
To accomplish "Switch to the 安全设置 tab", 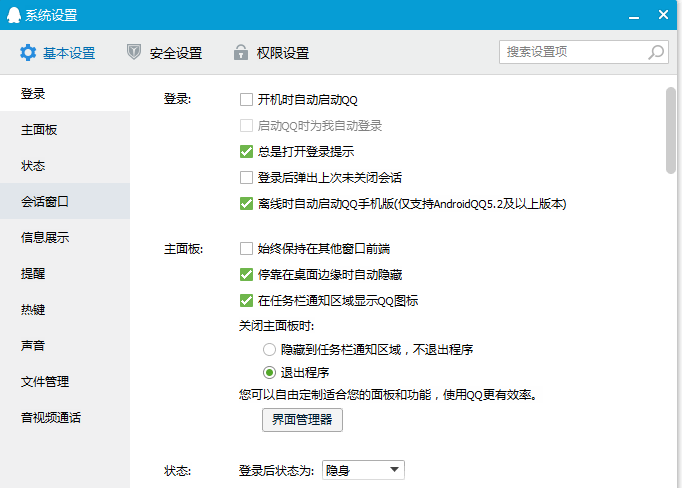I will click(164, 53).
